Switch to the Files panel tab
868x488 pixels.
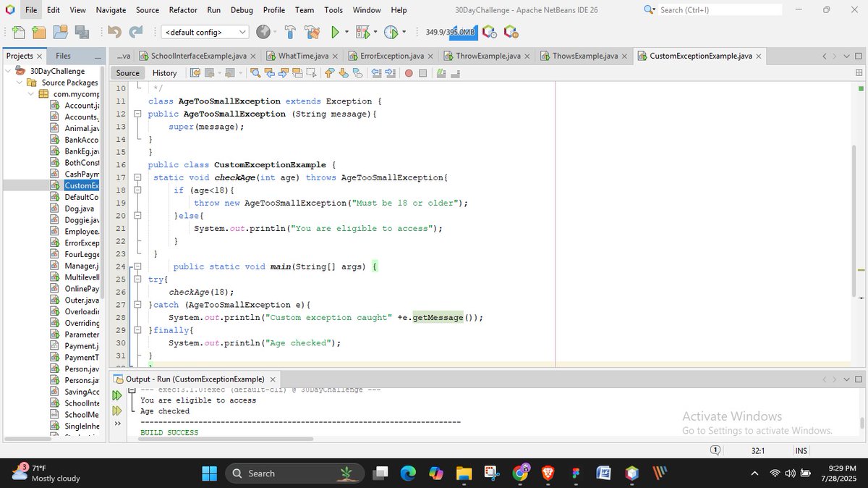tap(64, 56)
